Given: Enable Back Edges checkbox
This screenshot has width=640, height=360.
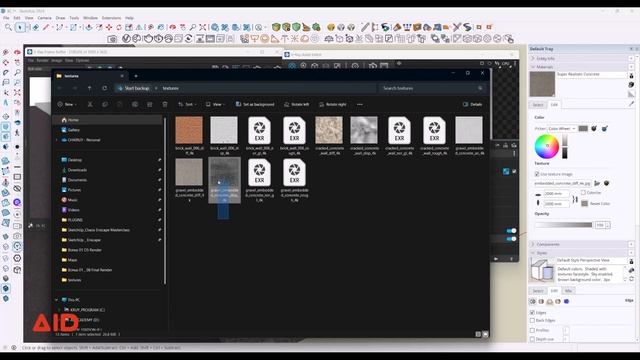Looking at the screenshot, I should click(x=532, y=321).
